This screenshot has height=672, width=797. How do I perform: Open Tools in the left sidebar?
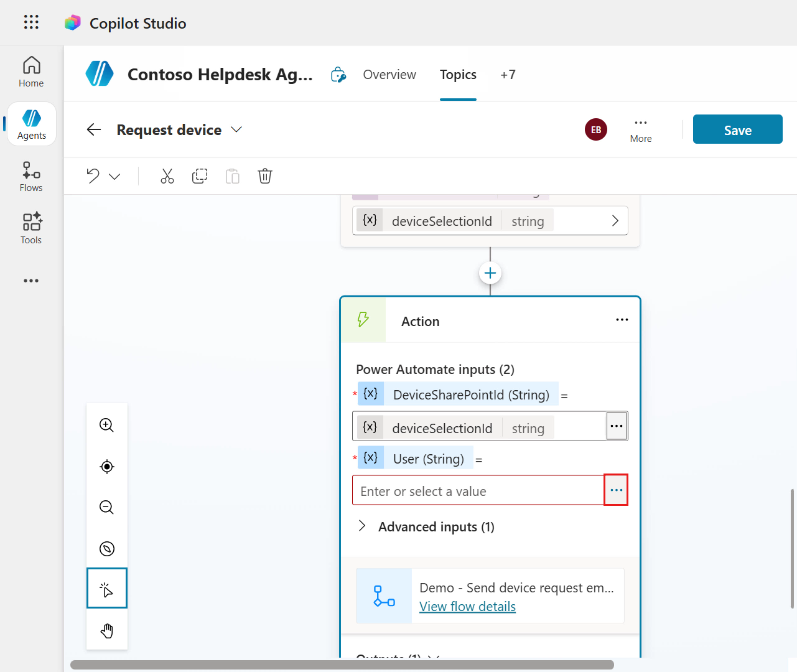point(31,228)
